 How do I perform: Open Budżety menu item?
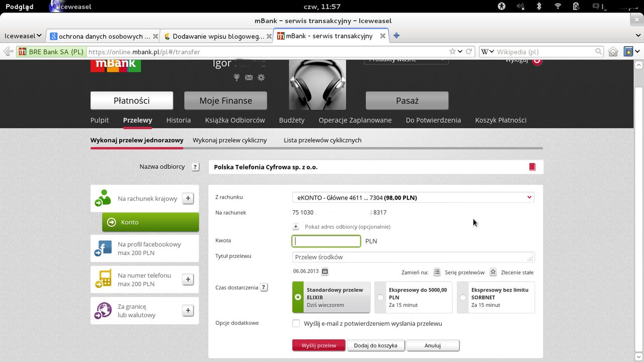292,120
